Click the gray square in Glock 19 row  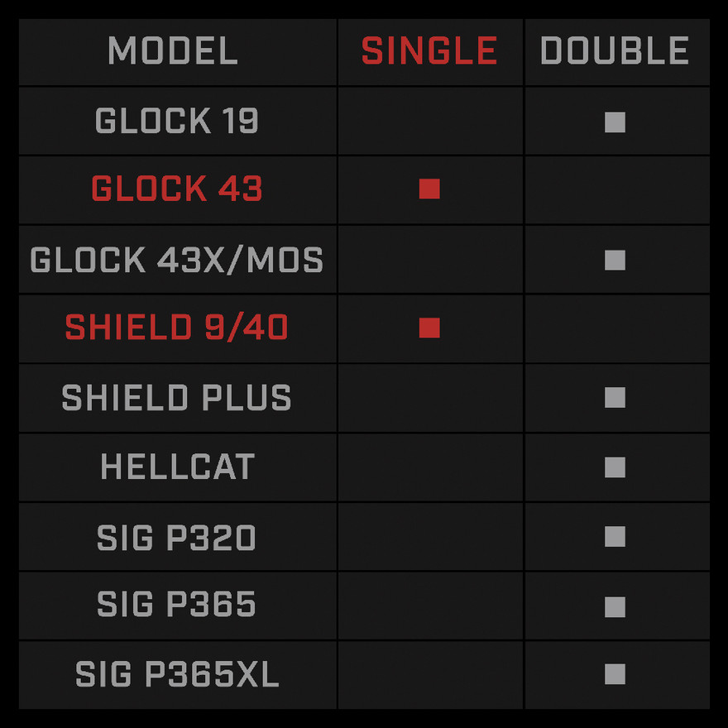(x=615, y=122)
